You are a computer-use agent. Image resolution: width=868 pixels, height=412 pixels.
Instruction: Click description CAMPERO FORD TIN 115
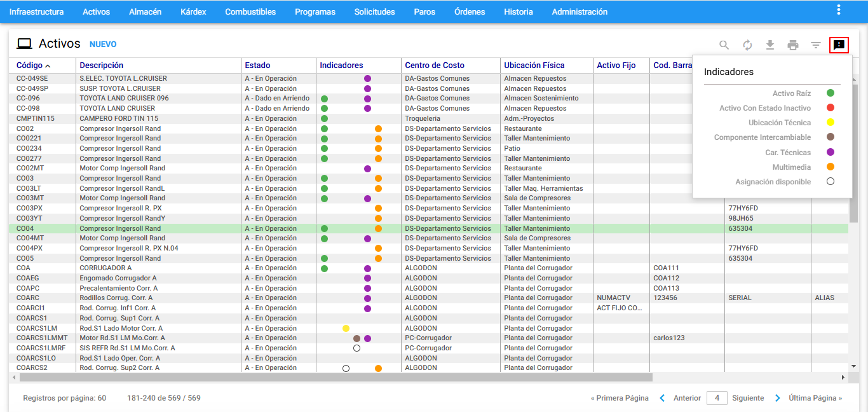click(x=119, y=119)
